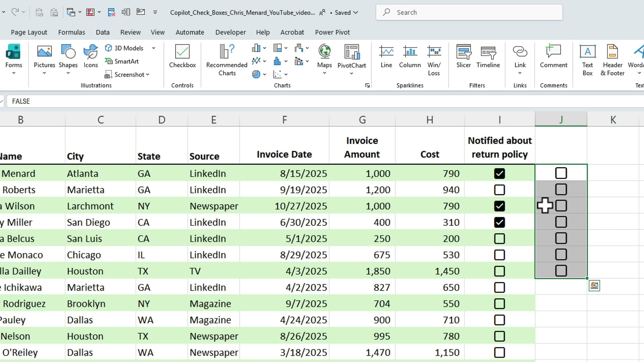
Task: Switch to the Formulas tab
Action: [x=71, y=32]
